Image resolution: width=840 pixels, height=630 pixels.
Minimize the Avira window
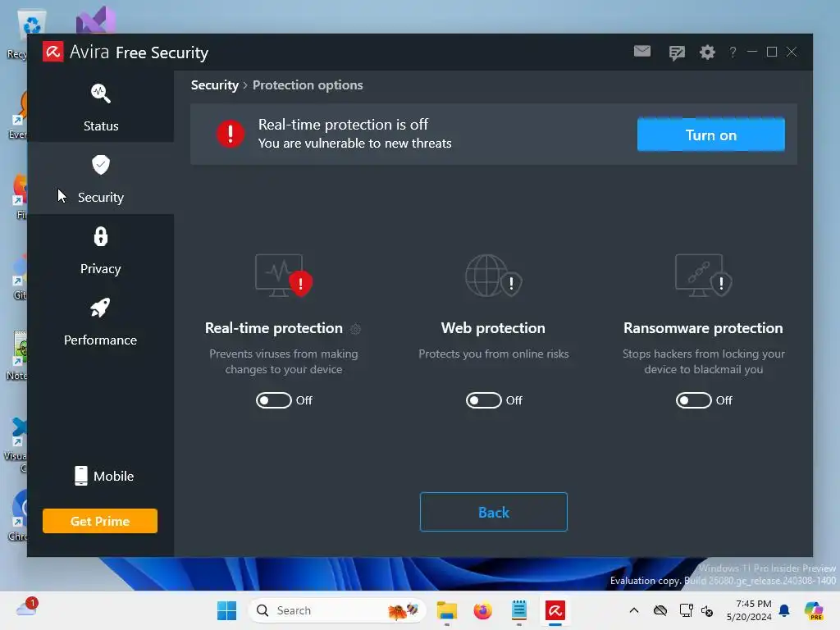point(752,52)
